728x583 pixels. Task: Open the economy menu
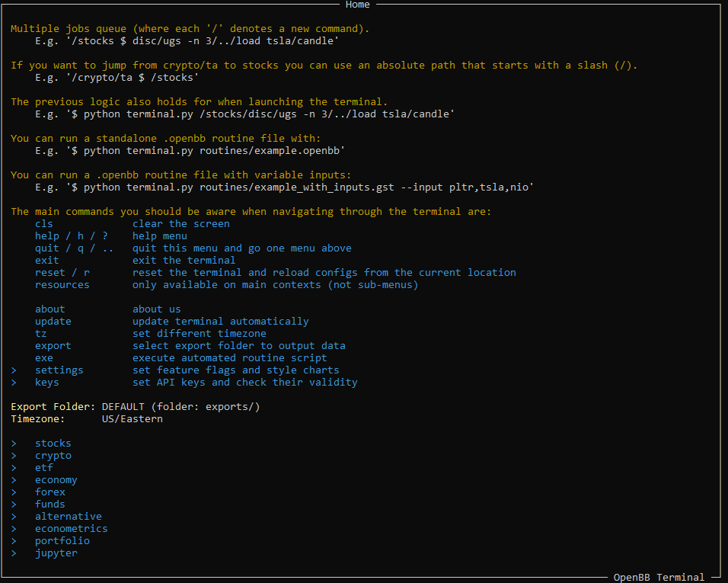click(56, 480)
